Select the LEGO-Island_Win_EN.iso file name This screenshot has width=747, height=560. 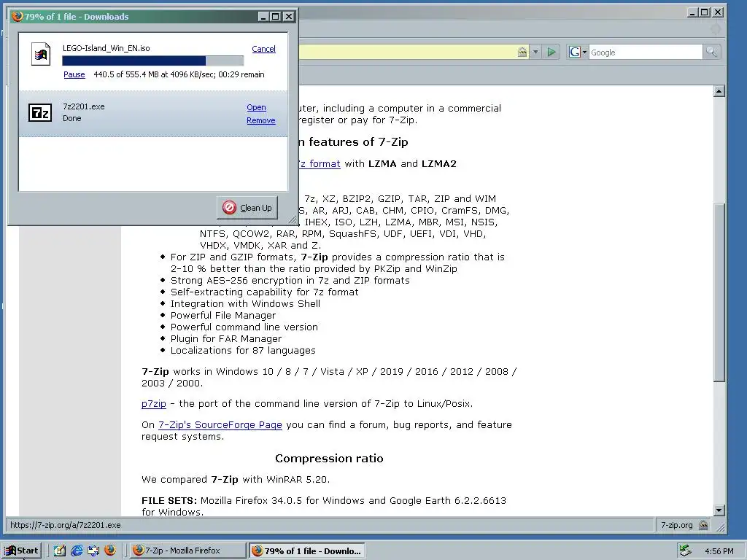click(107, 48)
